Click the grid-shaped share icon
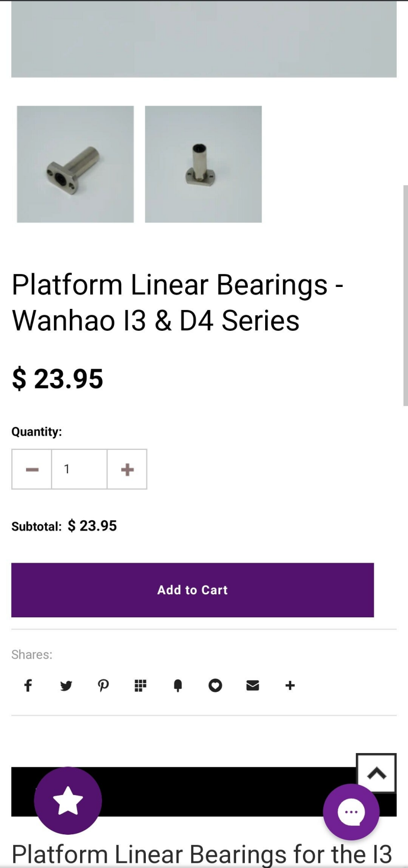The image size is (408, 868). click(140, 685)
